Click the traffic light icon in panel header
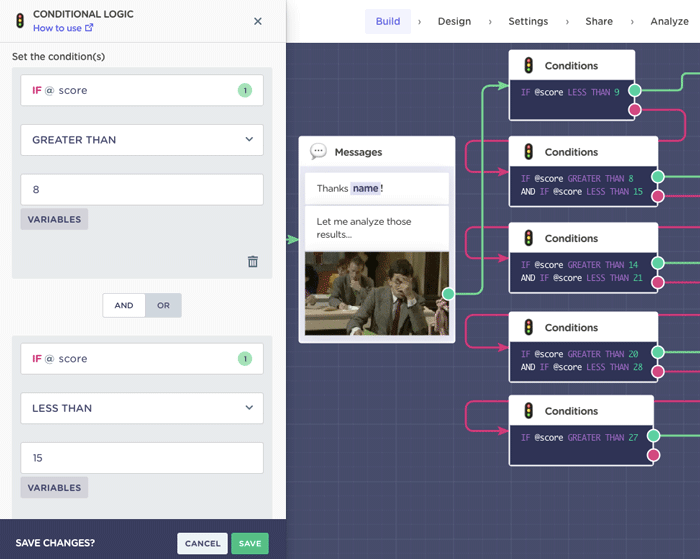This screenshot has width=700, height=559. coord(20,21)
